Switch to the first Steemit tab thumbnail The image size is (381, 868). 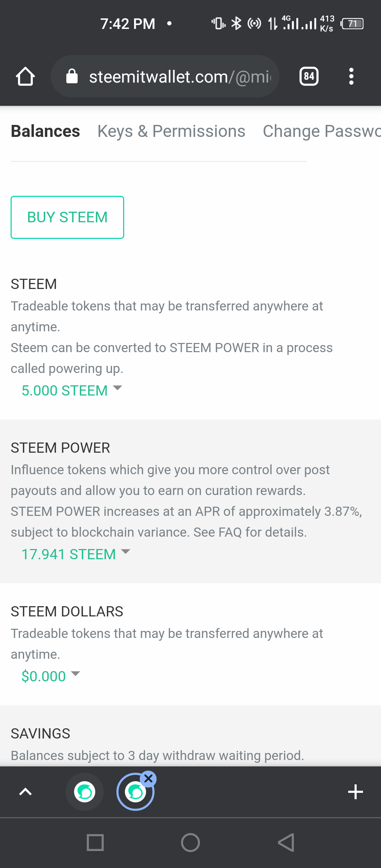pyautogui.click(x=85, y=792)
